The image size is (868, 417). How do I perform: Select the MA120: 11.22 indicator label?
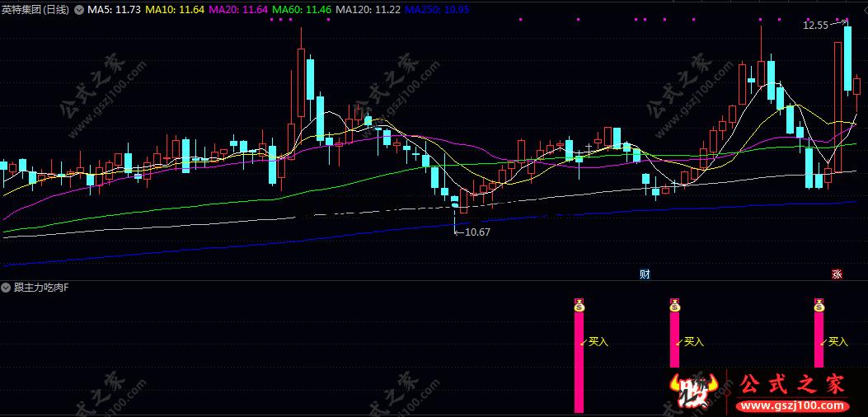(x=368, y=10)
